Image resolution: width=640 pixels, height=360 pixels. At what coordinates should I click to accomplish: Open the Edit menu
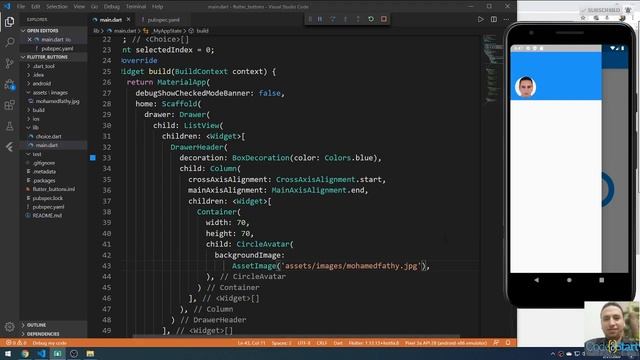point(36,7)
